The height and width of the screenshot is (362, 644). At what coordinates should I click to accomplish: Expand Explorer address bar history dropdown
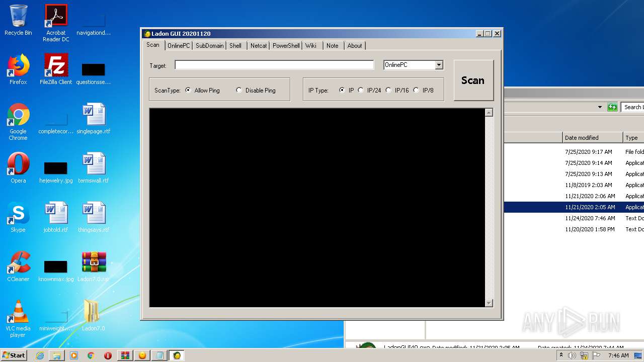(x=600, y=107)
